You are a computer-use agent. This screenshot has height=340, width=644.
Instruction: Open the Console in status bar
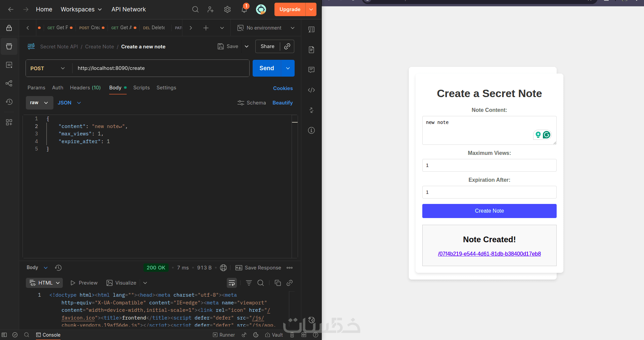tap(48, 335)
